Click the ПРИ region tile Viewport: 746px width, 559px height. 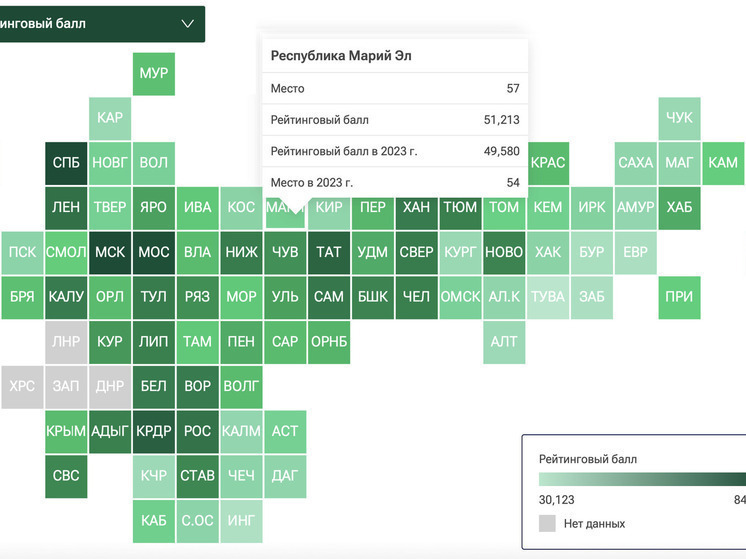[x=679, y=297]
